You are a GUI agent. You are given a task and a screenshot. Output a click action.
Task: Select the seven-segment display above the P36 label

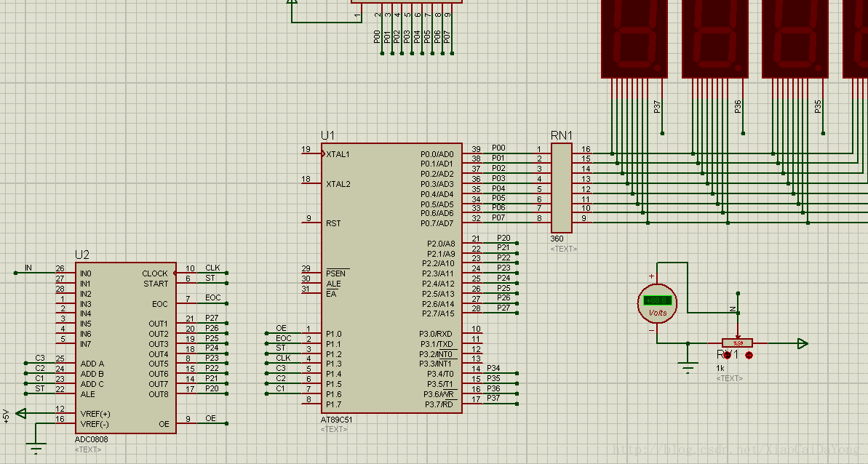(715, 39)
